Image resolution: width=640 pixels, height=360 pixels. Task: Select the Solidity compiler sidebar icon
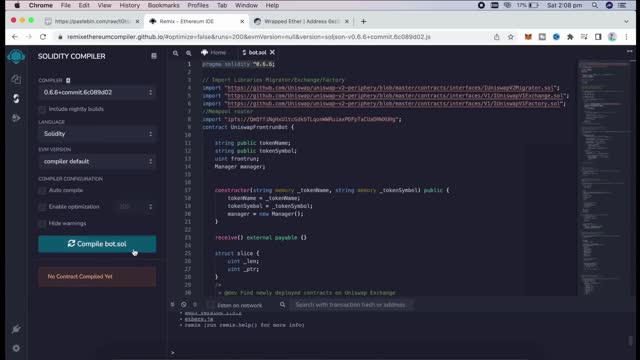(16, 98)
